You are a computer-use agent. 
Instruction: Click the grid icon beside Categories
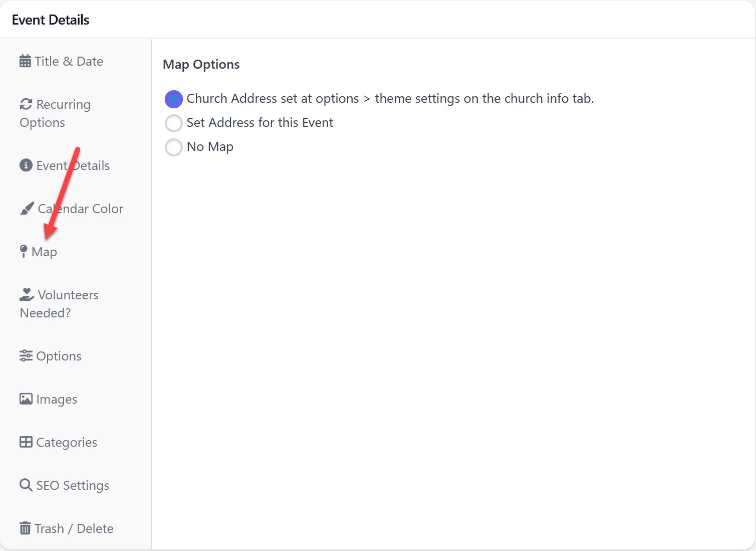26,442
